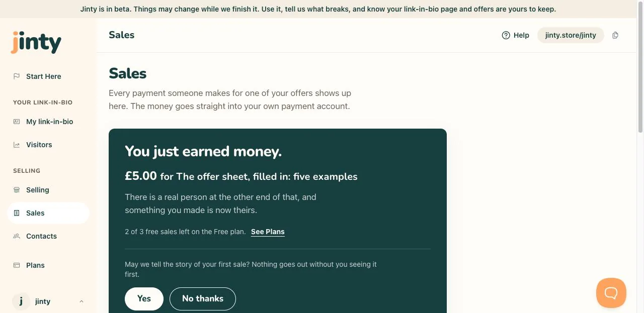Choose the No thanks button
This screenshot has width=644, height=313.
tap(203, 299)
